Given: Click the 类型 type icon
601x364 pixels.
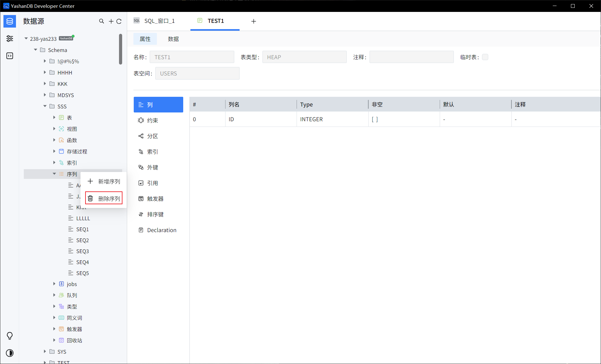Looking at the screenshot, I should 61,306.
